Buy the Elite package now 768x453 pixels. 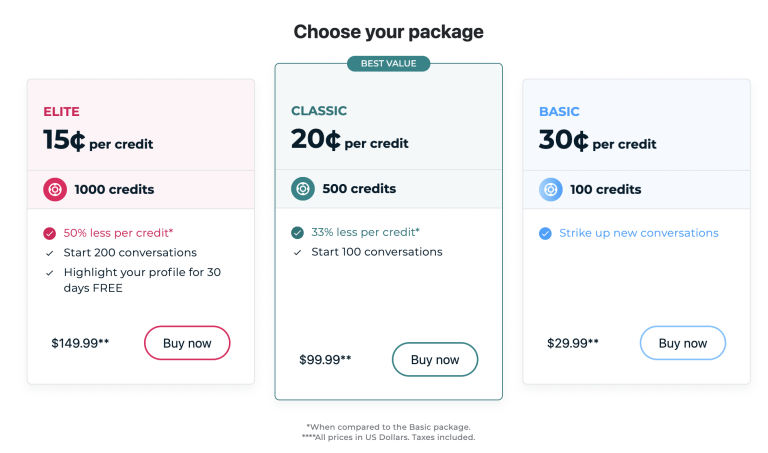187,343
